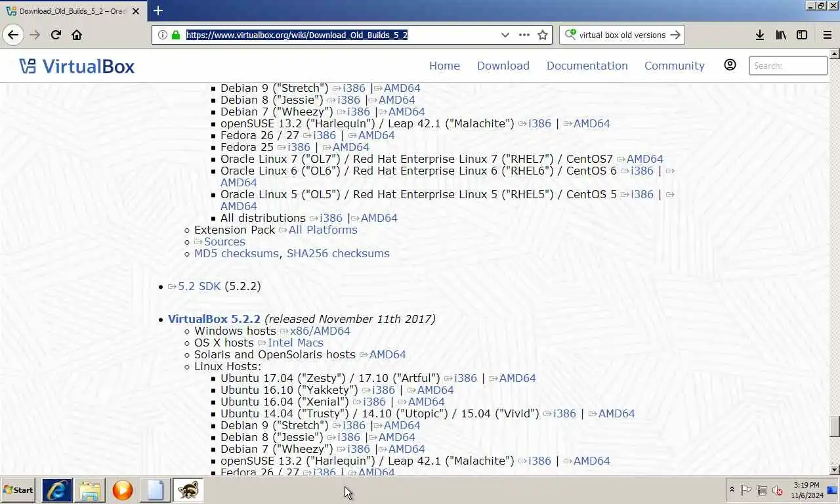Screen dimensions: 840x504
Task: Reload the page with the refresh icon
Action: (x=56, y=35)
